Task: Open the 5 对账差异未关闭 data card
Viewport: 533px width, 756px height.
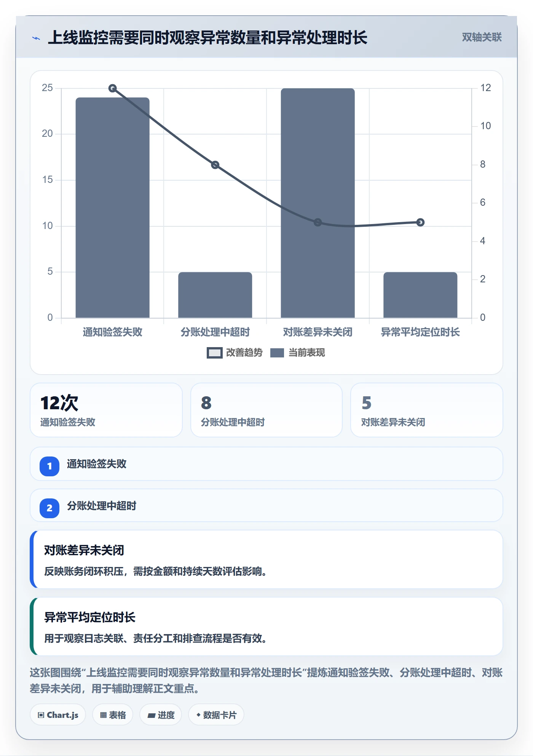Action: click(x=427, y=410)
